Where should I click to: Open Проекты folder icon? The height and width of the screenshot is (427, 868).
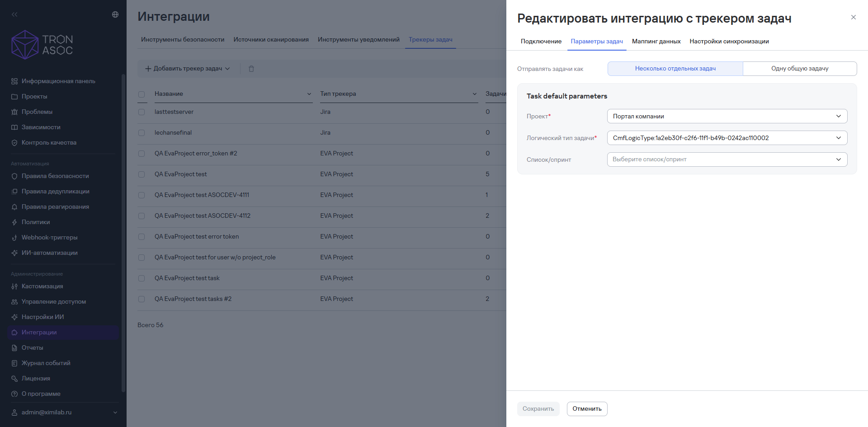pos(14,97)
